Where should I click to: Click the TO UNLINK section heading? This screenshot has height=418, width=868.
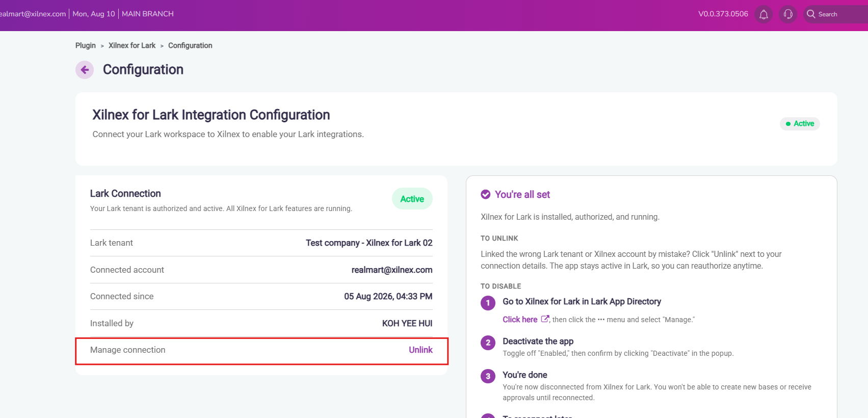499,238
